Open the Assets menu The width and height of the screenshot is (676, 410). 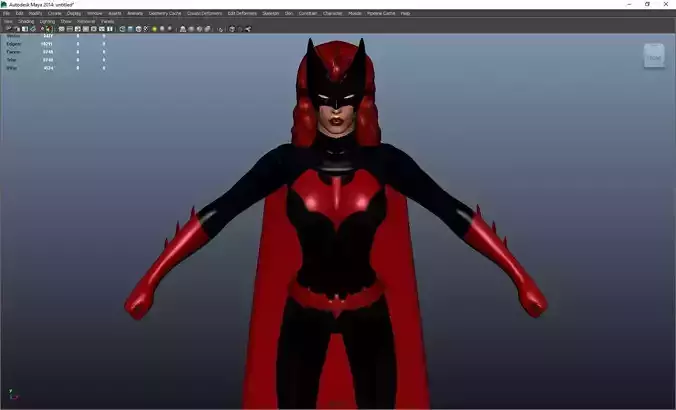(x=115, y=13)
